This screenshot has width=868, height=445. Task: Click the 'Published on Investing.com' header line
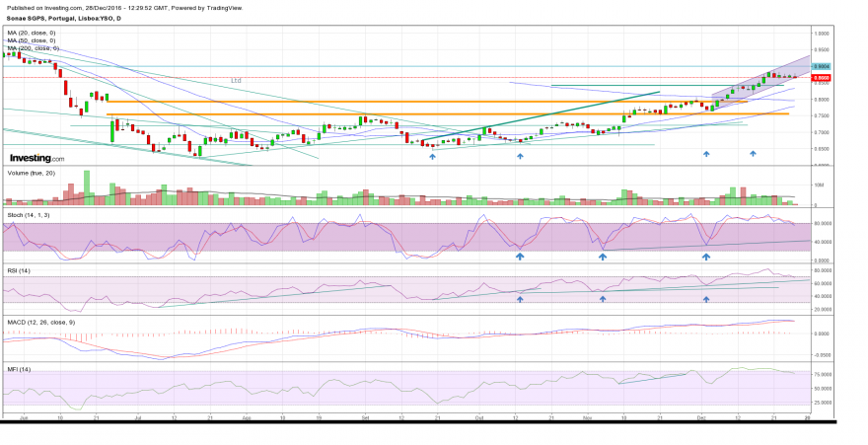(x=125, y=8)
